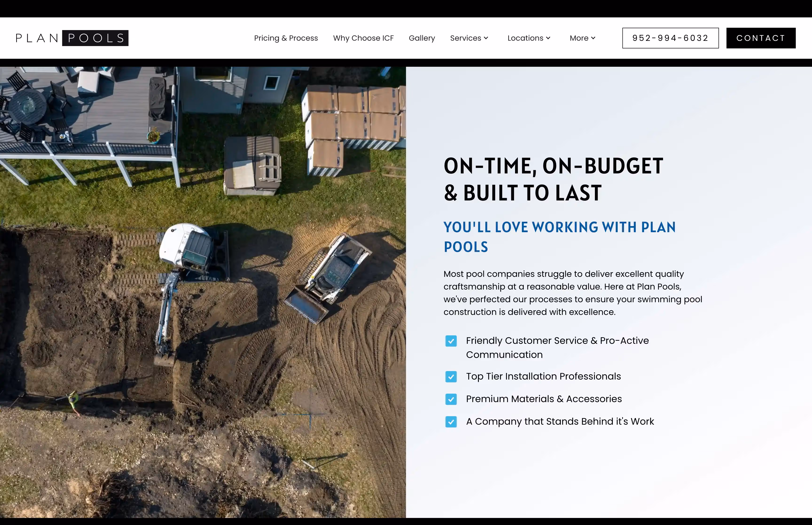The height and width of the screenshot is (525, 812).
Task: Click the You'll Love Working With Plan Pools subheading
Action: point(559,237)
